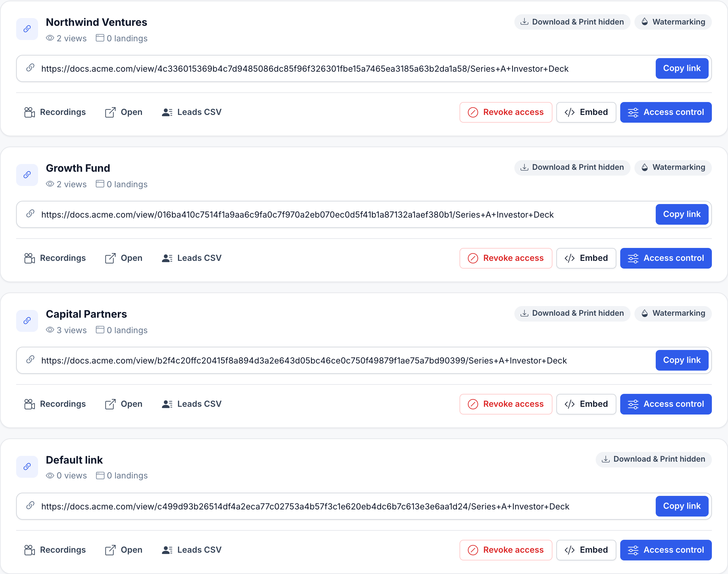Copy link for Northwind Ventures
The height and width of the screenshot is (574, 728).
pyautogui.click(x=682, y=68)
